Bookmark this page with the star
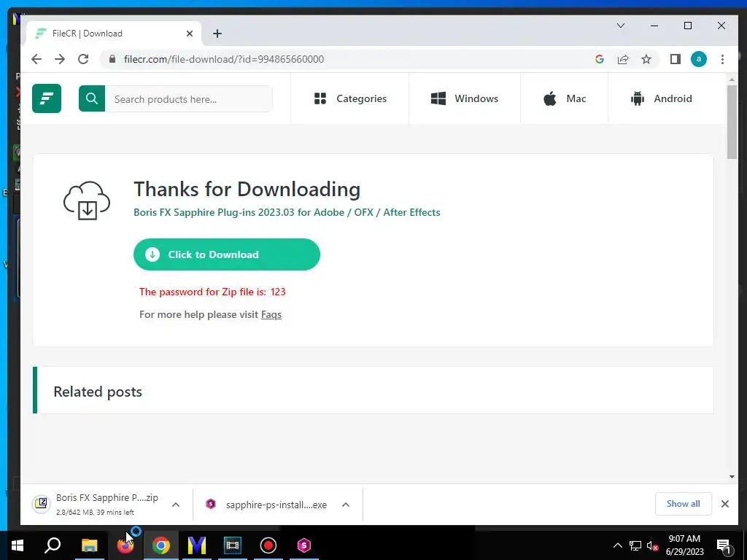747x560 pixels. pos(646,59)
